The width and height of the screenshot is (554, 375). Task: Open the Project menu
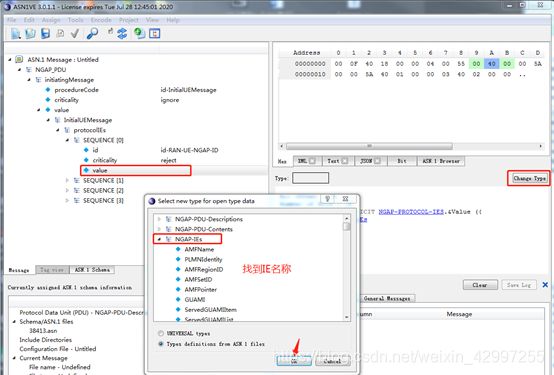pyautogui.click(x=129, y=20)
